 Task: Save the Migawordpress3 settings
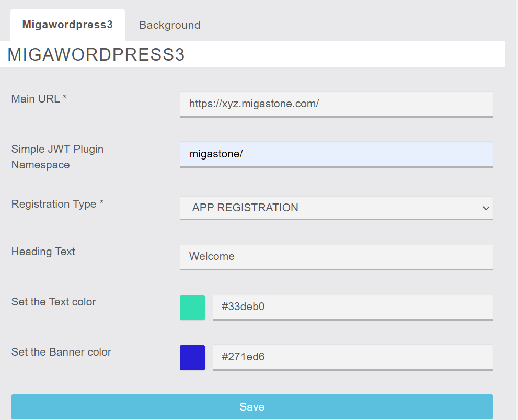tap(252, 407)
